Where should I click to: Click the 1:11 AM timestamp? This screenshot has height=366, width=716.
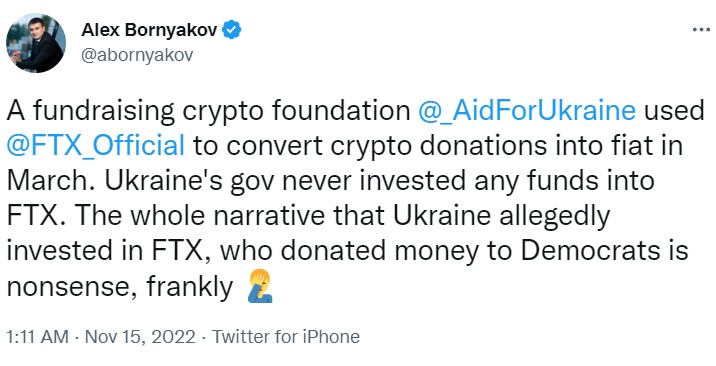click(x=37, y=337)
